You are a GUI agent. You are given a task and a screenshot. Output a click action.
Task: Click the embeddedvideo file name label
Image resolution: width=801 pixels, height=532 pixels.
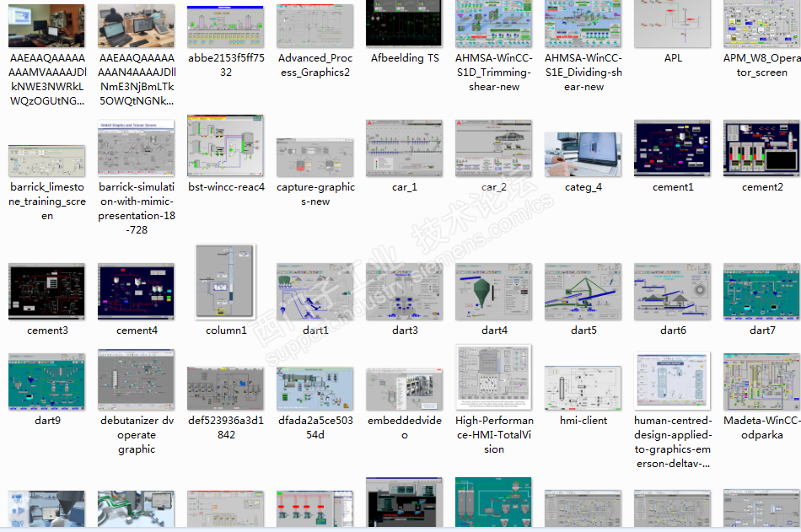point(405,427)
